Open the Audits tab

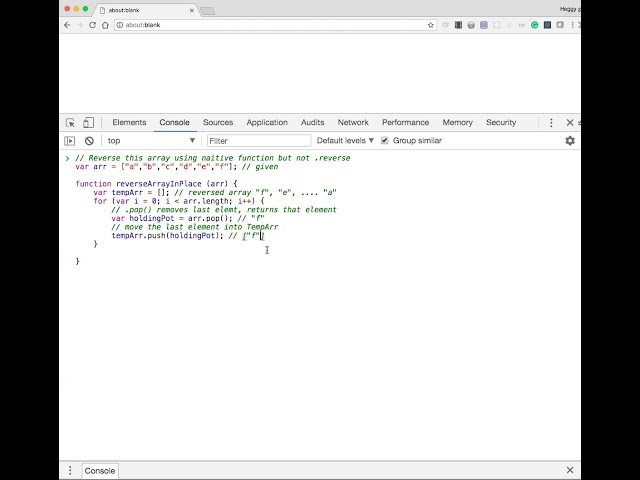point(312,122)
